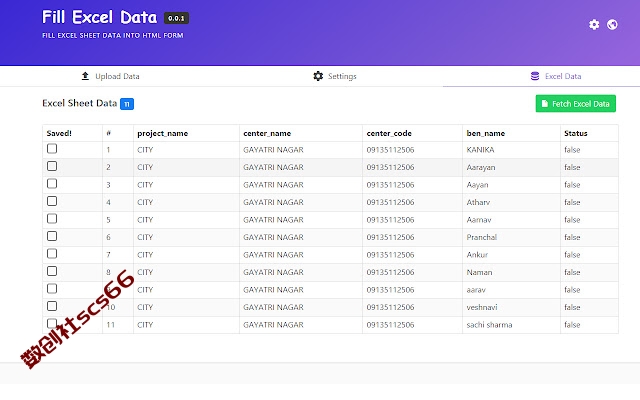The height and width of the screenshot is (400, 640).
Task: Click the globe icon in header
Action: point(612,24)
